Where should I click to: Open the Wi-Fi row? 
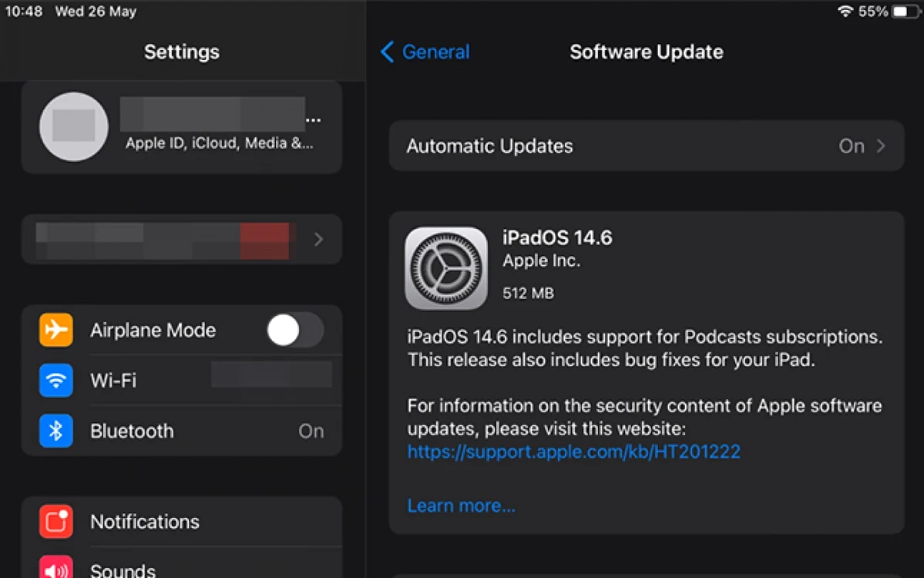pos(182,380)
